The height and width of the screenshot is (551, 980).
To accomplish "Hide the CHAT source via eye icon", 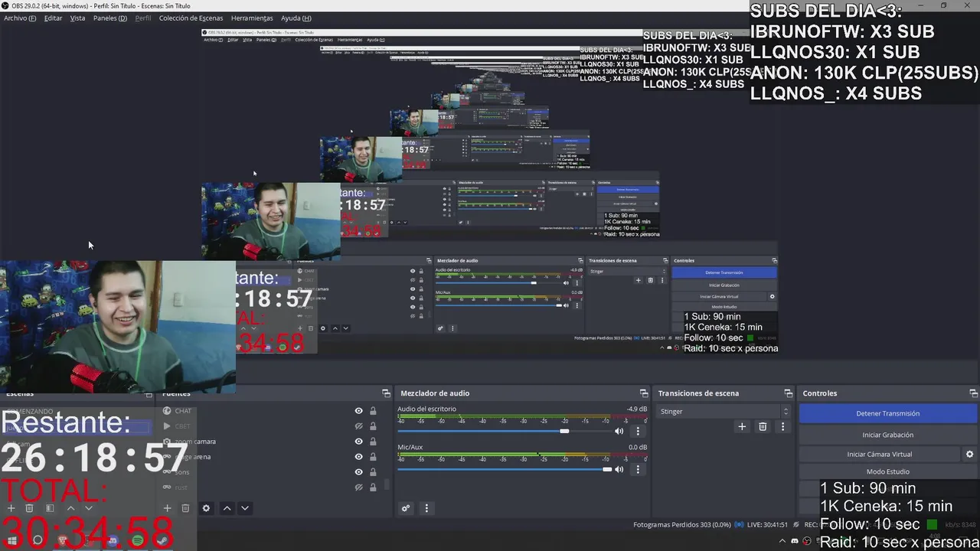I will 358,411.
